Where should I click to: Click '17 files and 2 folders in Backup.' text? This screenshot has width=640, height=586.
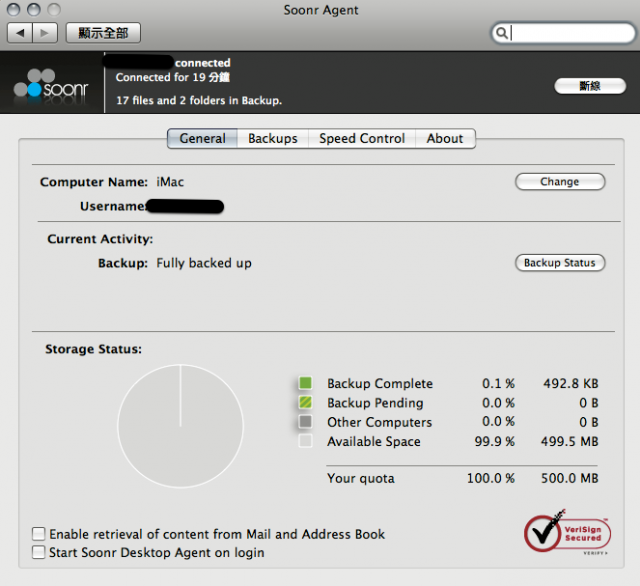[x=199, y=100]
